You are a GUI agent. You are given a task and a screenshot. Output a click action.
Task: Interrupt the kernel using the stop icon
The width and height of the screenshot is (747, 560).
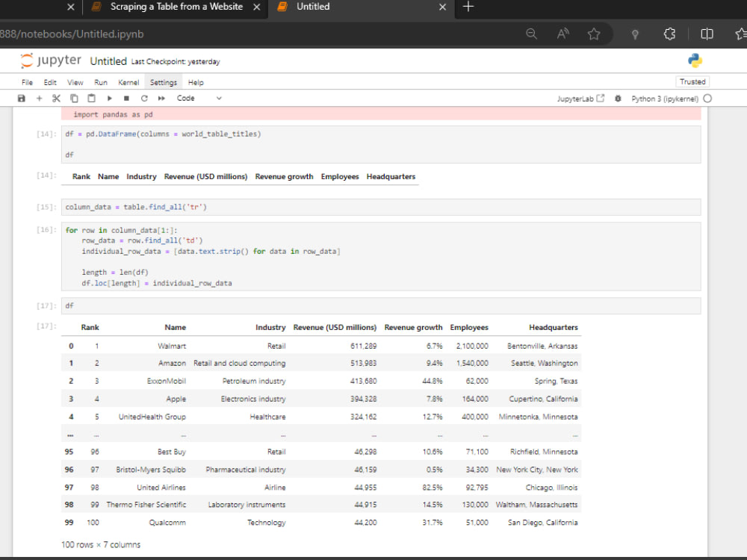tap(126, 98)
